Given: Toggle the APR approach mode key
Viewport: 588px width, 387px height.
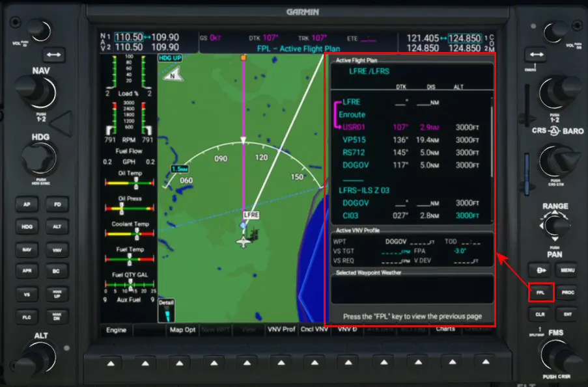Looking at the screenshot, I should coord(27,271).
